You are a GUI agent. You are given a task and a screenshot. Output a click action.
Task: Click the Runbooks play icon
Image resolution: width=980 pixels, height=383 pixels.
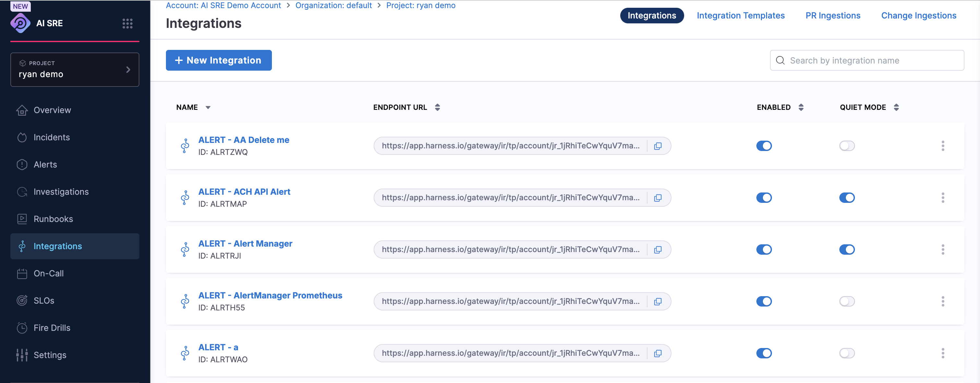tap(22, 219)
